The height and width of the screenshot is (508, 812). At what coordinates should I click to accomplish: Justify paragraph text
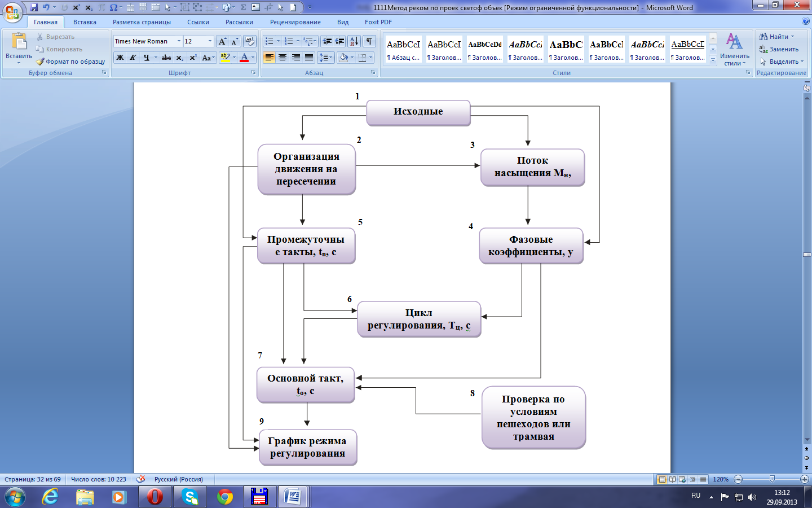pyautogui.click(x=308, y=58)
